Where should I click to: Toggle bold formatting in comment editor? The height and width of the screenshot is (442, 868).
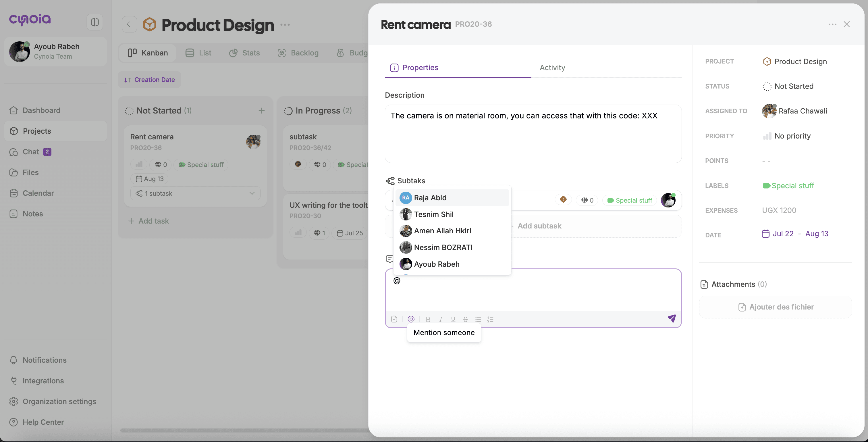pyautogui.click(x=428, y=319)
